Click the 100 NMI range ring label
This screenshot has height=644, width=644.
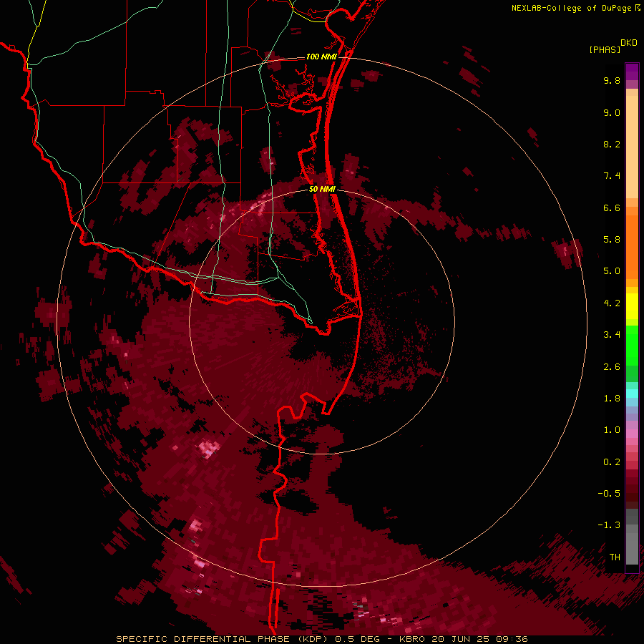click(321, 57)
